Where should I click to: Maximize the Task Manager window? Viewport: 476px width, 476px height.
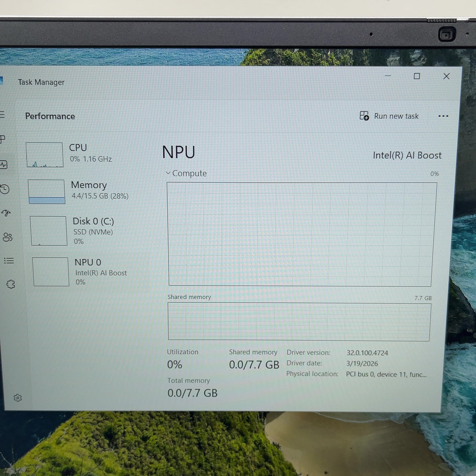coord(416,76)
